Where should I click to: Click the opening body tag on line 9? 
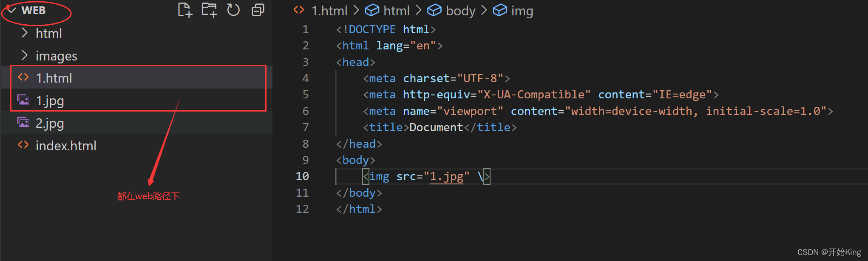click(356, 160)
